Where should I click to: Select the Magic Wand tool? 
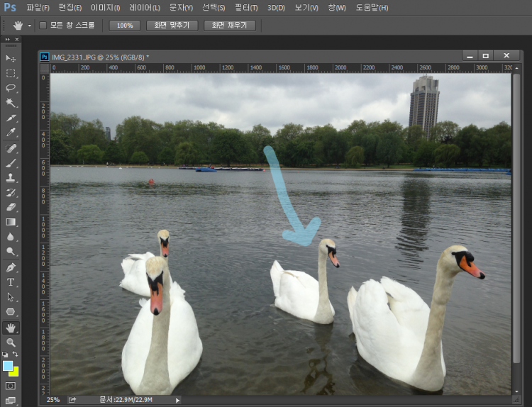(11, 103)
